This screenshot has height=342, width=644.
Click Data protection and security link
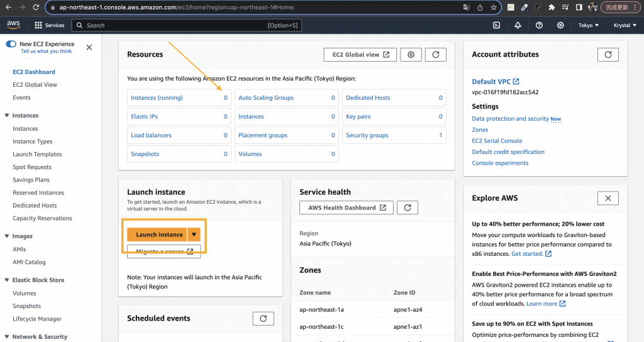tap(510, 119)
